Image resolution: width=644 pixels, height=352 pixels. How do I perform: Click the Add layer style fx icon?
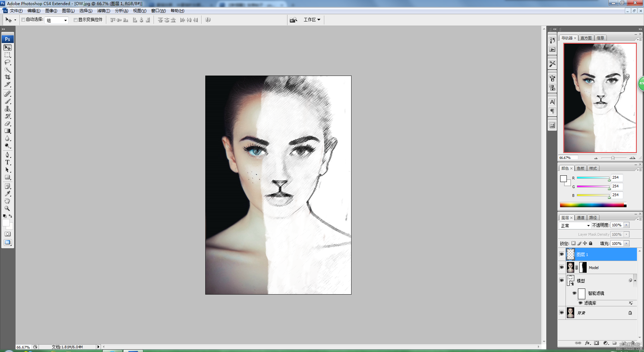point(587,343)
